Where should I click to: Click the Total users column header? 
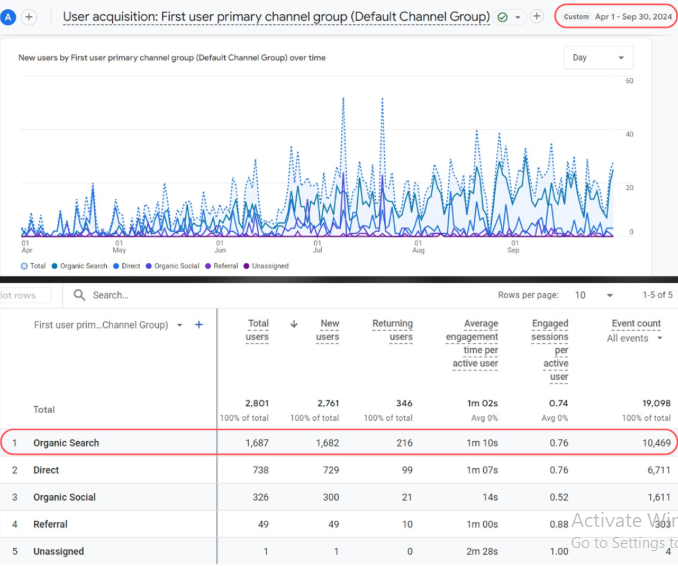(258, 330)
